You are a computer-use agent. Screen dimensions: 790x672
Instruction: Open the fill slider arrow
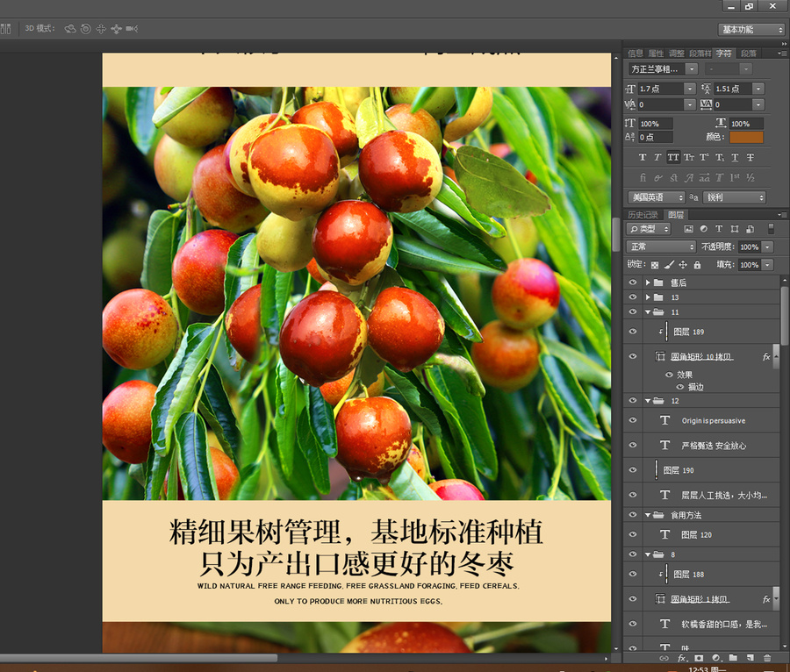[767, 265]
